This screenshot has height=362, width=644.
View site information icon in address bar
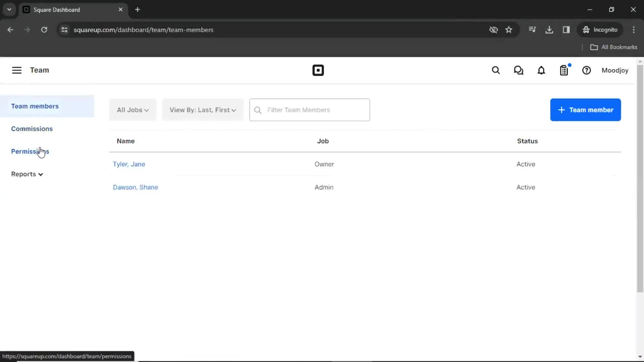[x=64, y=30]
